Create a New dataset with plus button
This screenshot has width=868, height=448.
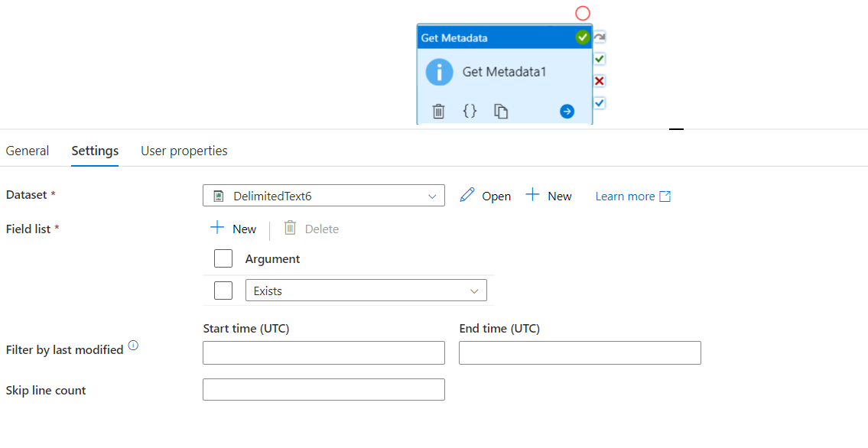point(548,195)
